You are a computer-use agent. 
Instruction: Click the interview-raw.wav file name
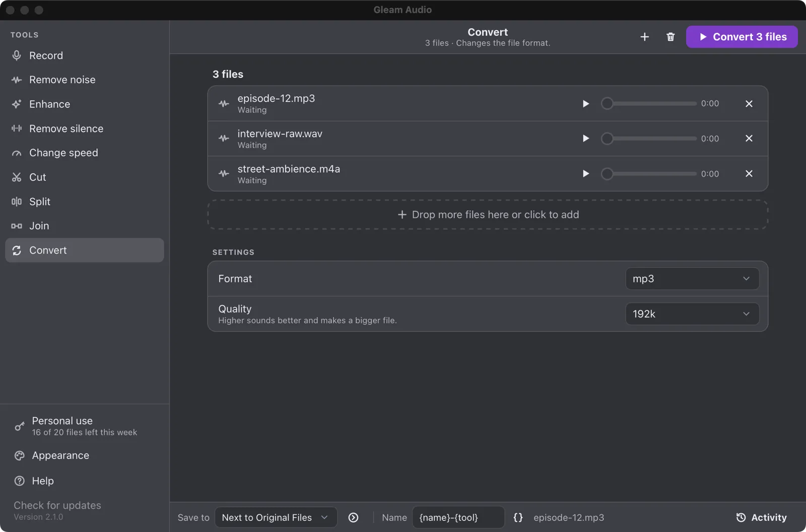280,134
